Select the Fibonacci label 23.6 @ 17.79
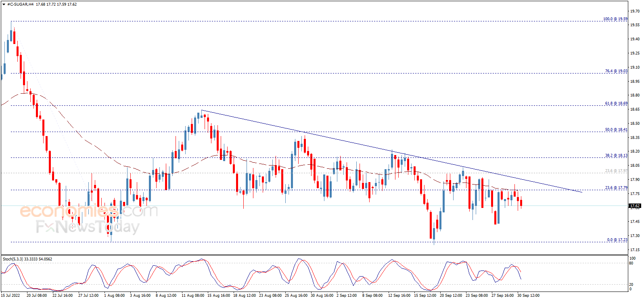This screenshot has width=644, height=300. pyautogui.click(x=616, y=188)
